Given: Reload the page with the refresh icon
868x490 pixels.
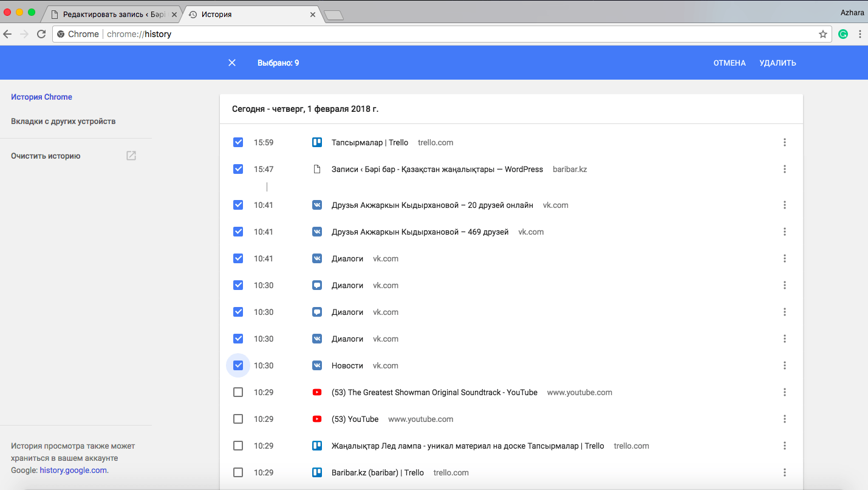Looking at the screenshot, I should (x=41, y=34).
